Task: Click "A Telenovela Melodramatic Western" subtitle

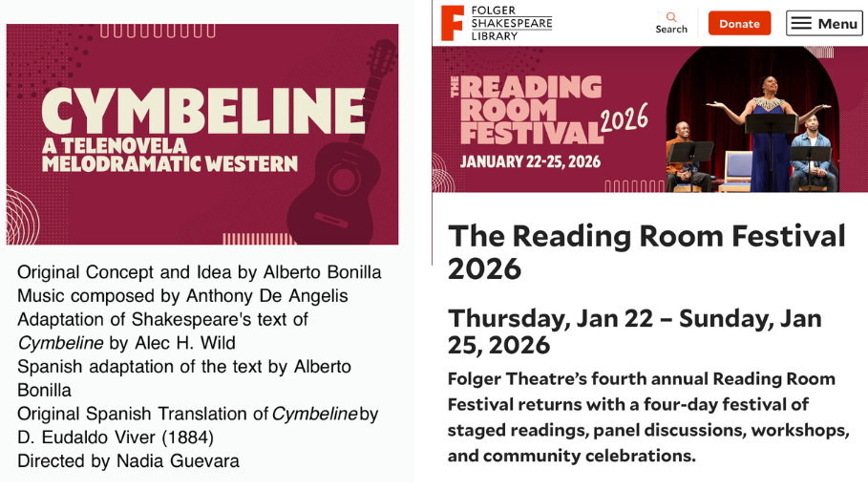Action: coord(169,154)
